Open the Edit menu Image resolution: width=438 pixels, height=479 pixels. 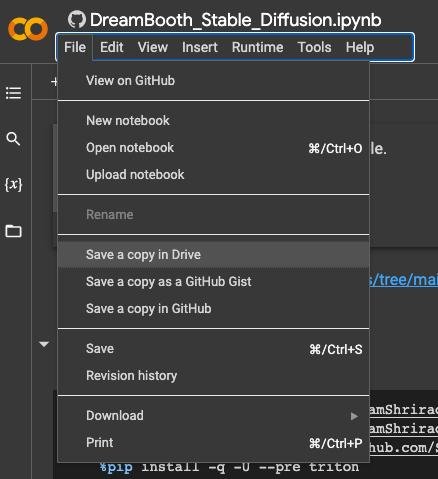[x=112, y=47]
